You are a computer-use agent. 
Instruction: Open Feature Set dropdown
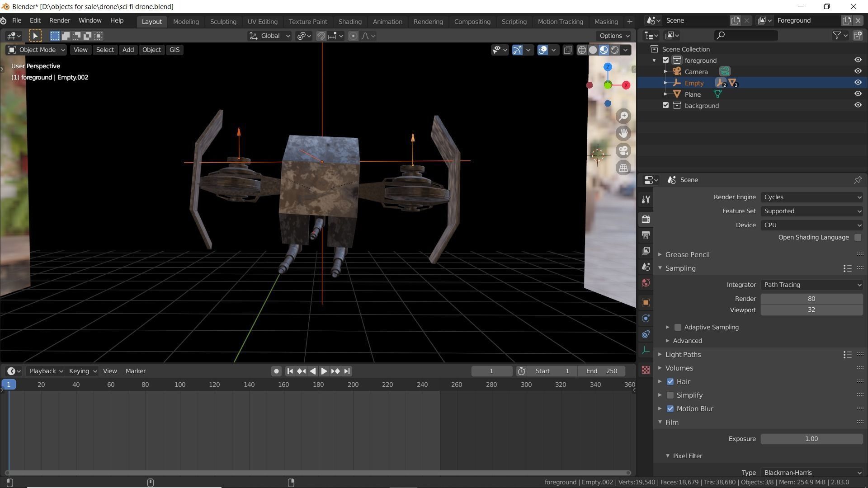pos(812,211)
